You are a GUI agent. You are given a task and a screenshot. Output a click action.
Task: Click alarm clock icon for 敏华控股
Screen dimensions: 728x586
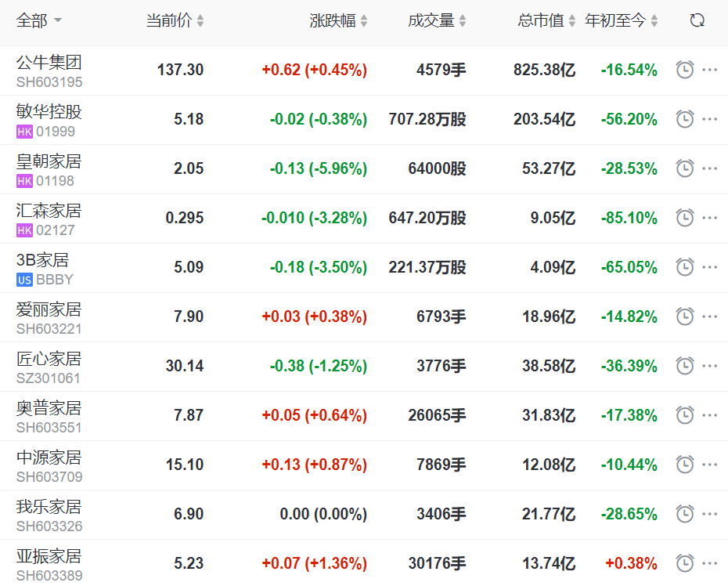click(x=685, y=119)
